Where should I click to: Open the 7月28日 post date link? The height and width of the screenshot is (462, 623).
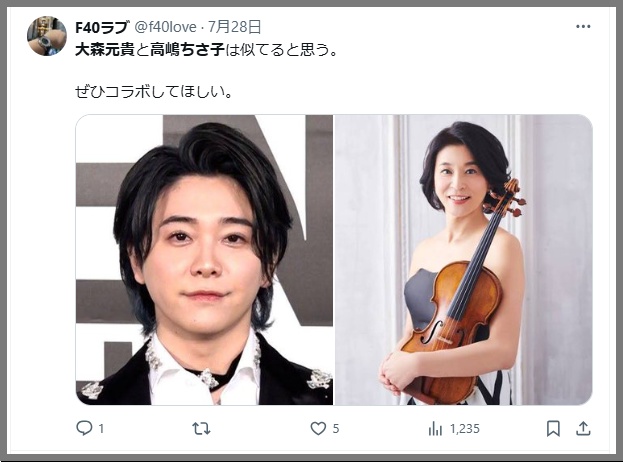coord(234,27)
